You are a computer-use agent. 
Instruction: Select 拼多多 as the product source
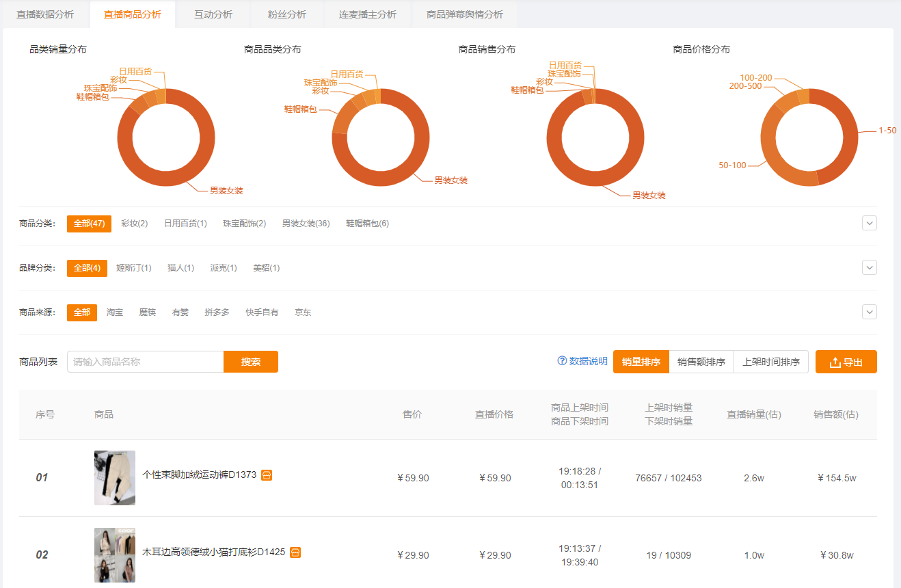point(216,312)
